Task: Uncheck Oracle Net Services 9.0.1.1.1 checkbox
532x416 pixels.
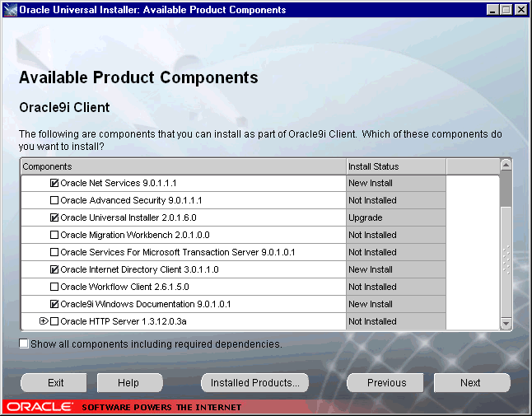Action: pos(54,183)
